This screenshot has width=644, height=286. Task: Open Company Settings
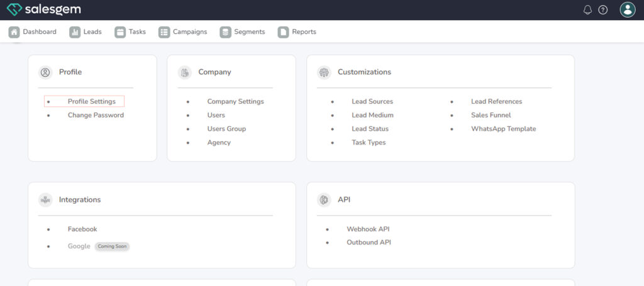point(235,101)
